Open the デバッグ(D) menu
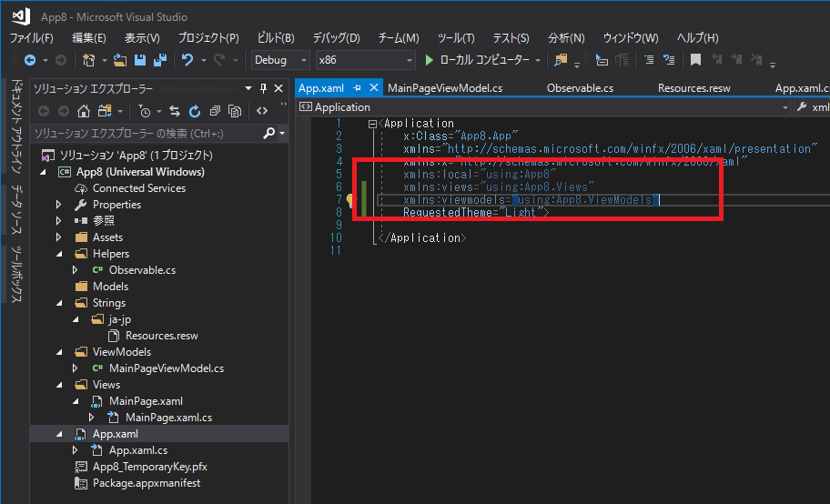Image resolution: width=830 pixels, height=504 pixels. pos(336,38)
